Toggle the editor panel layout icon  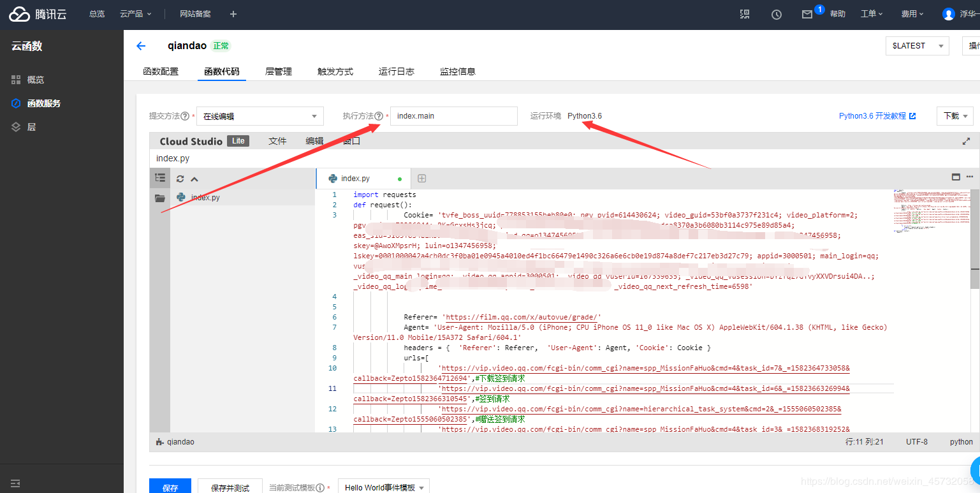coord(956,177)
